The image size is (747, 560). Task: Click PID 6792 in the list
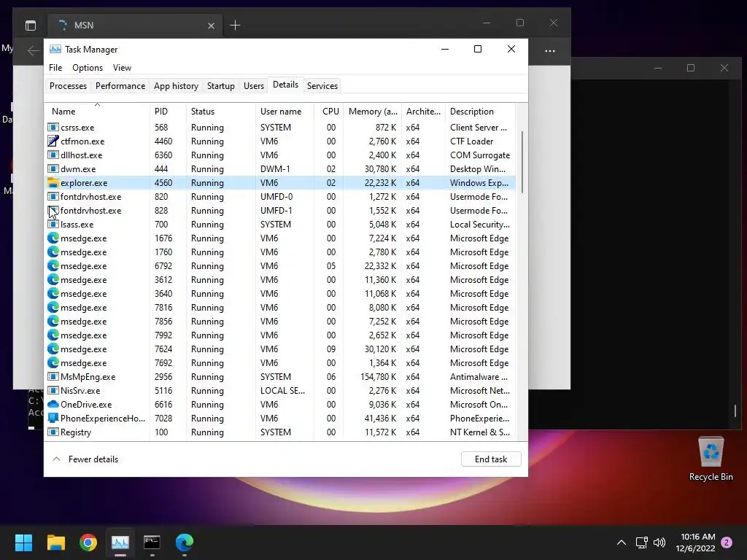coord(163,265)
